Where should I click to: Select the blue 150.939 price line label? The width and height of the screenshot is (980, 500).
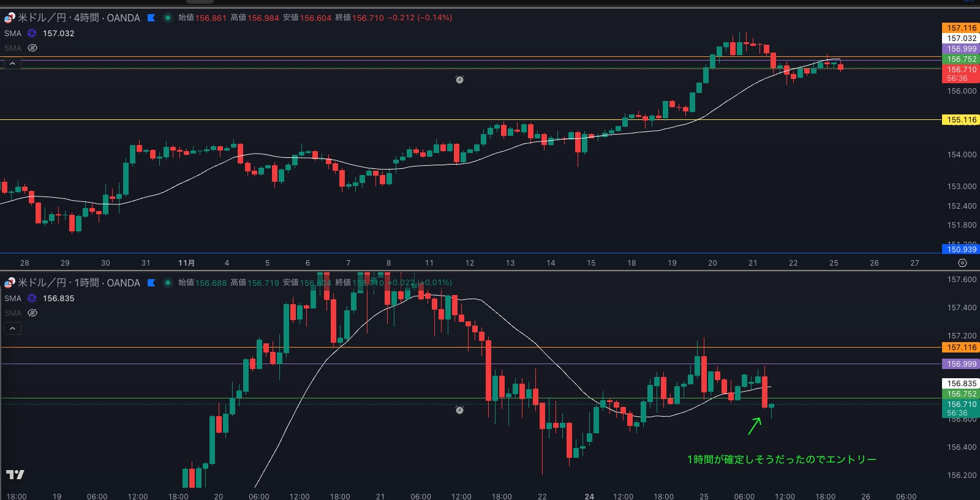pyautogui.click(x=961, y=249)
